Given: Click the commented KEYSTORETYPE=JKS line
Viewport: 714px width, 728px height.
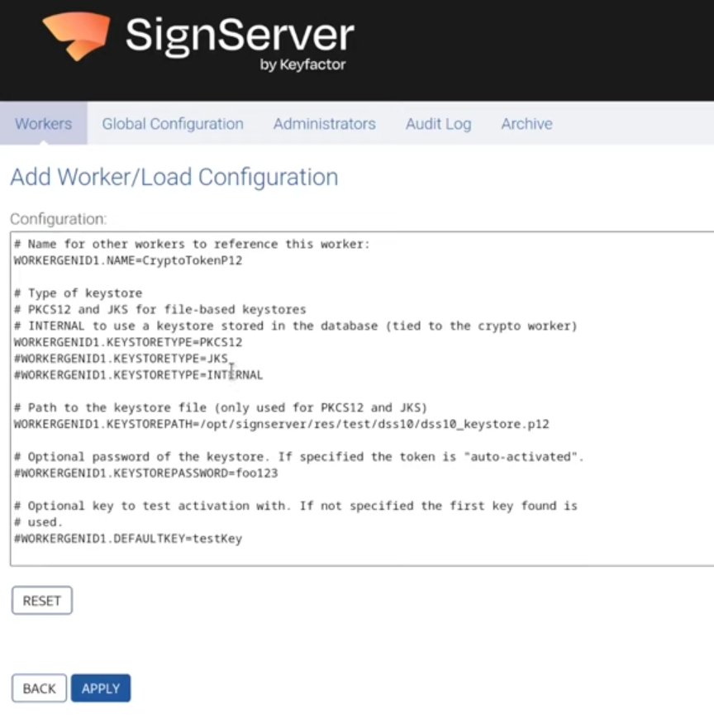Looking at the screenshot, I should [120, 358].
